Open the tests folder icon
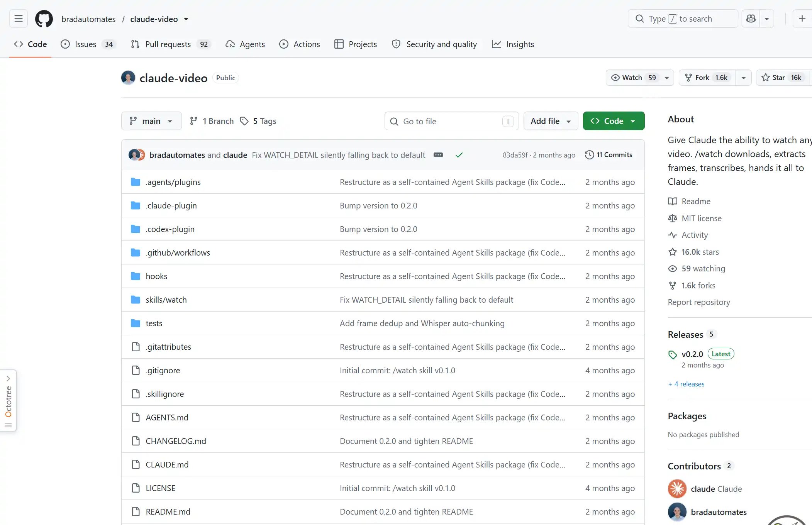812x525 pixels. click(136, 323)
